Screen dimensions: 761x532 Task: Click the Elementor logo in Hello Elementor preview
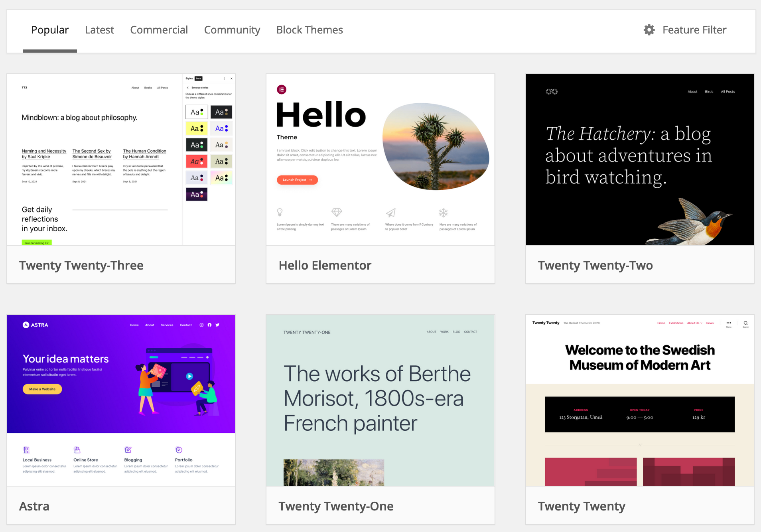[x=282, y=89]
